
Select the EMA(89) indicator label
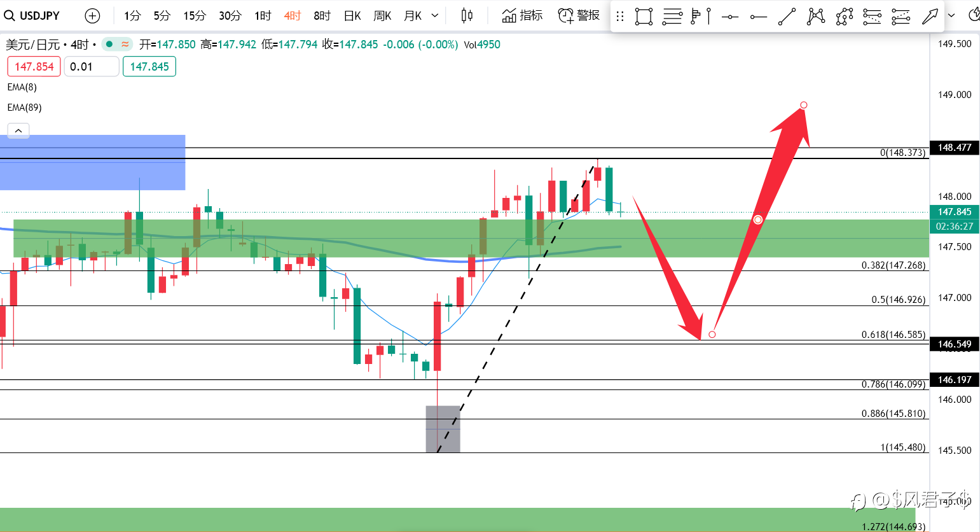coord(25,108)
